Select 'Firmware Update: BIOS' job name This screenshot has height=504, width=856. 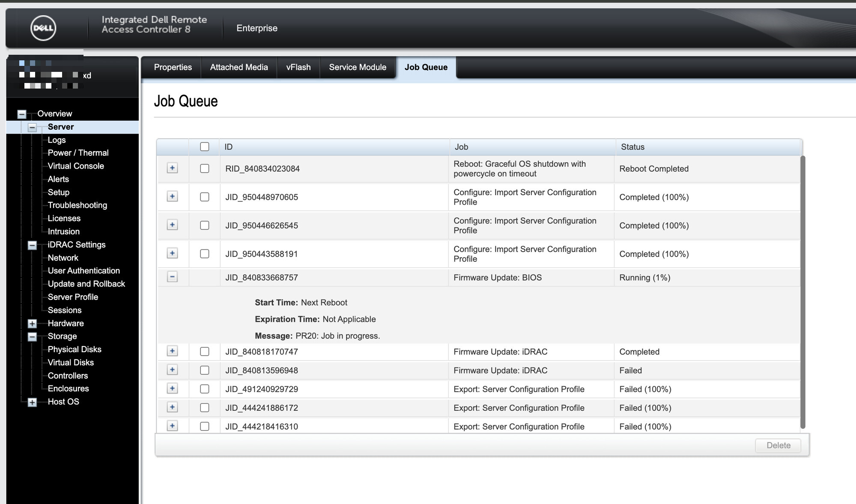click(498, 278)
